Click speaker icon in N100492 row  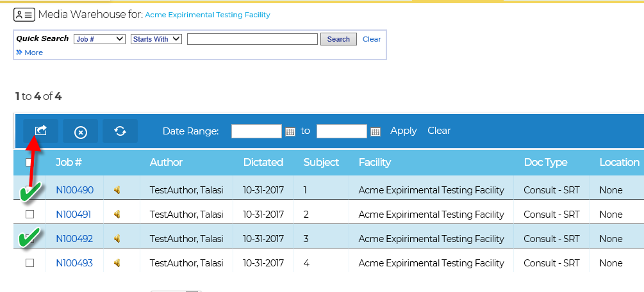[x=117, y=239]
